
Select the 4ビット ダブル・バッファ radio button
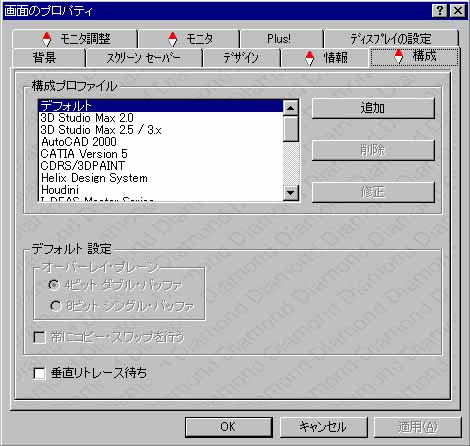(x=54, y=285)
